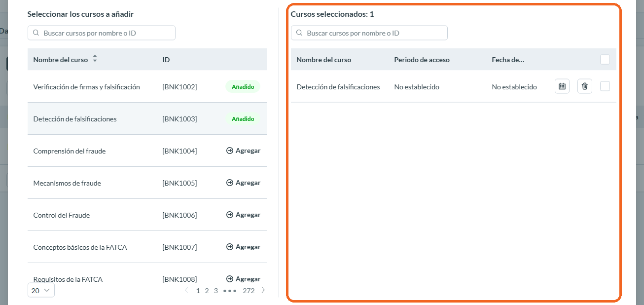Click the [BNK1003] ID cell
Image resolution: width=644 pixels, height=305 pixels.
[x=179, y=119]
